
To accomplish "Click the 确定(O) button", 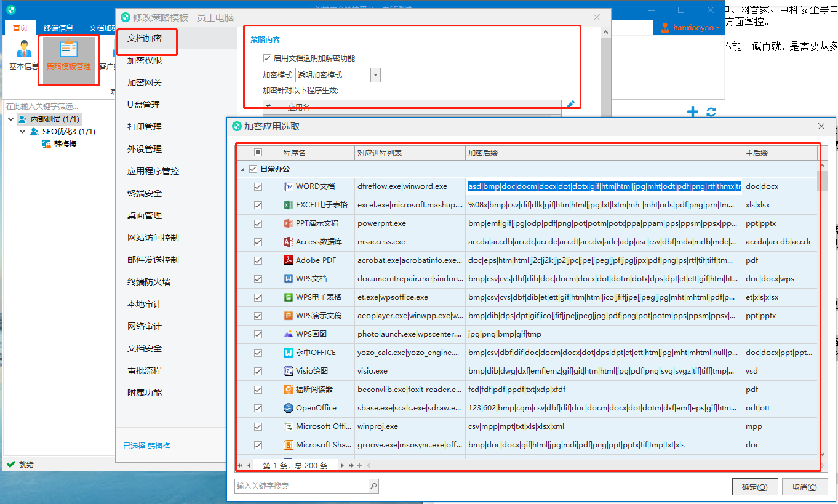I will click(755, 487).
